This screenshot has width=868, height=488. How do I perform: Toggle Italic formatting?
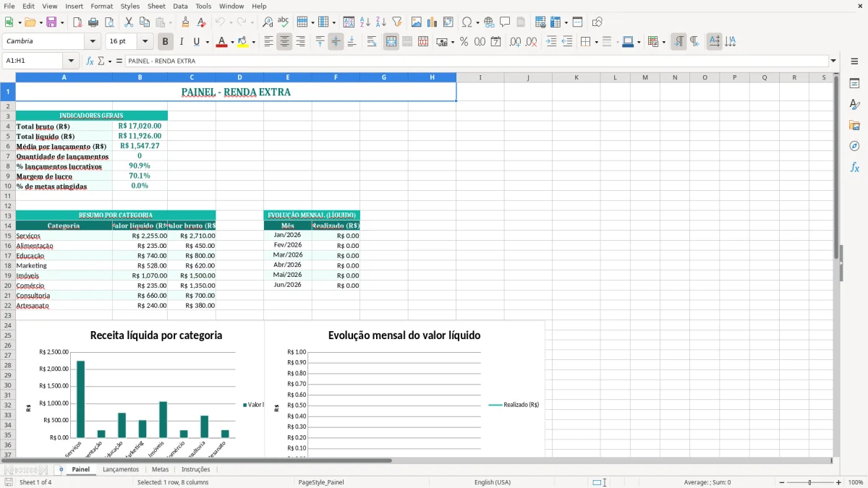(182, 42)
